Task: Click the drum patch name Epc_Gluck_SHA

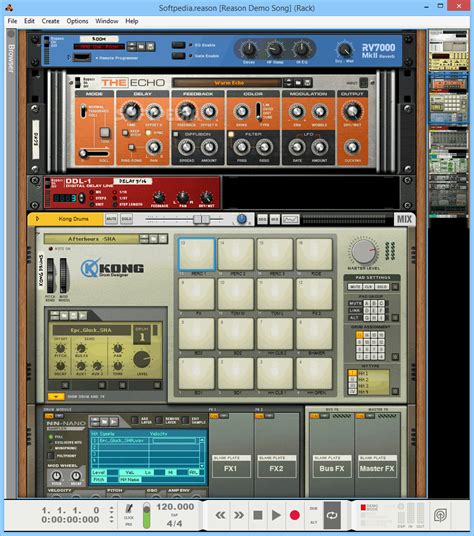Action: click(x=91, y=330)
